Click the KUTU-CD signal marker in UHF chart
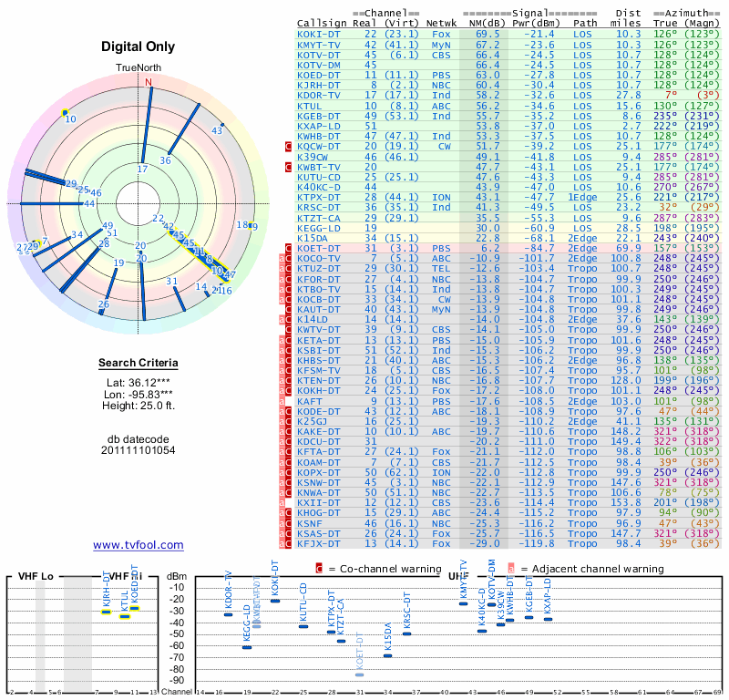729x700 pixels. (303, 626)
